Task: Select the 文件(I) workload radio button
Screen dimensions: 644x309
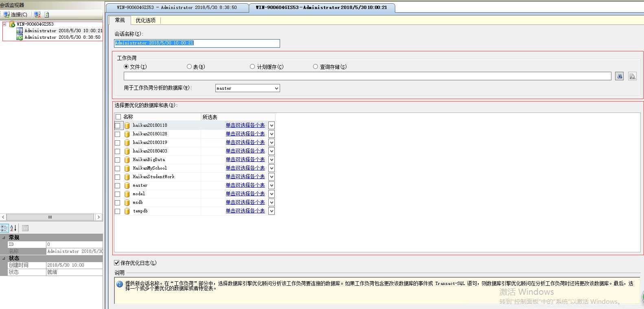Action: (x=126, y=66)
